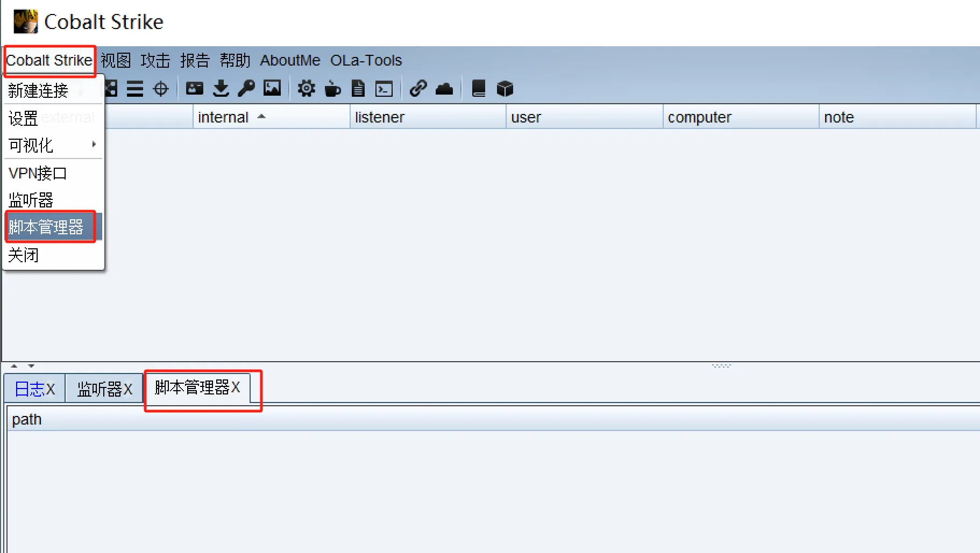Open screenshots via the picture icon
Image resolution: width=980 pixels, height=553 pixels.
click(x=272, y=88)
